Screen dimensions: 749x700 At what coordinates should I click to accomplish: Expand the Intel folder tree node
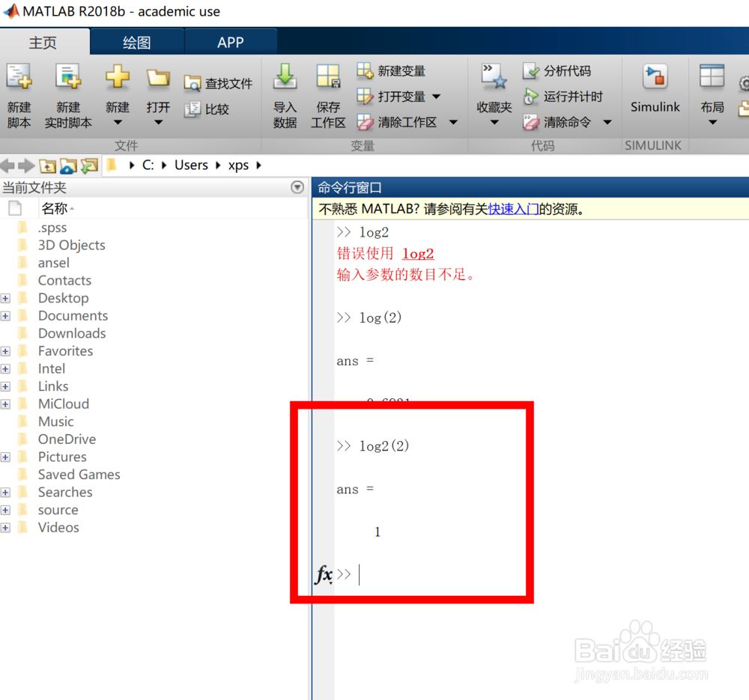click(5, 369)
